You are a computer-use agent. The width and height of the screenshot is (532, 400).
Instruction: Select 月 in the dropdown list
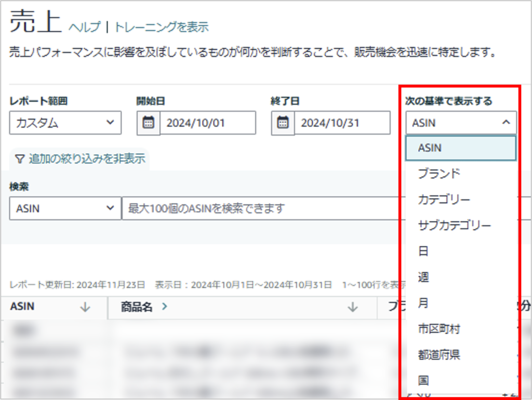(461, 303)
